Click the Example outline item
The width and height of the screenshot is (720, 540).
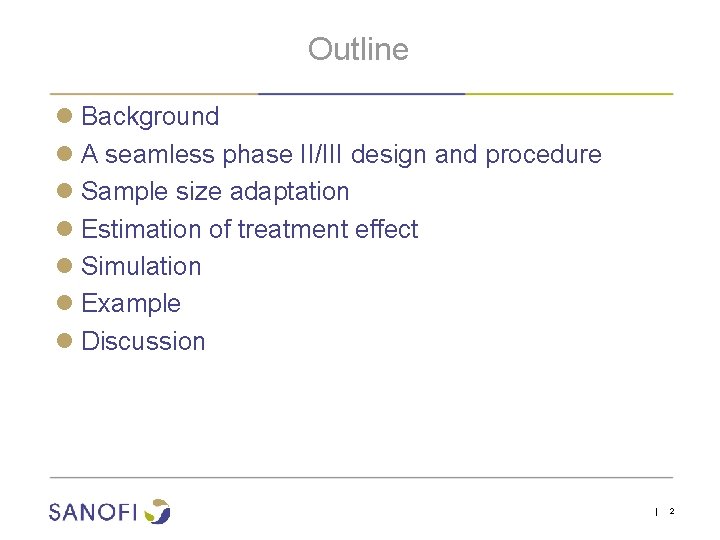pyautogui.click(x=131, y=304)
